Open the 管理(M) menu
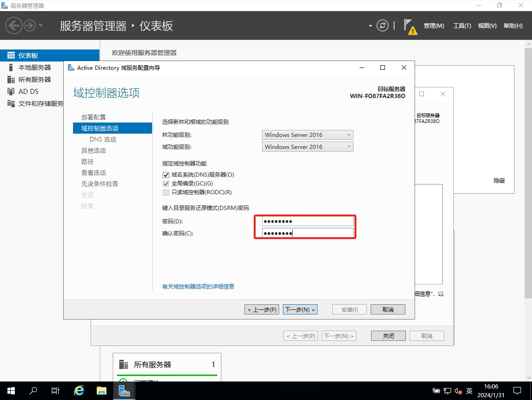The width and height of the screenshot is (532, 400). tap(434, 26)
